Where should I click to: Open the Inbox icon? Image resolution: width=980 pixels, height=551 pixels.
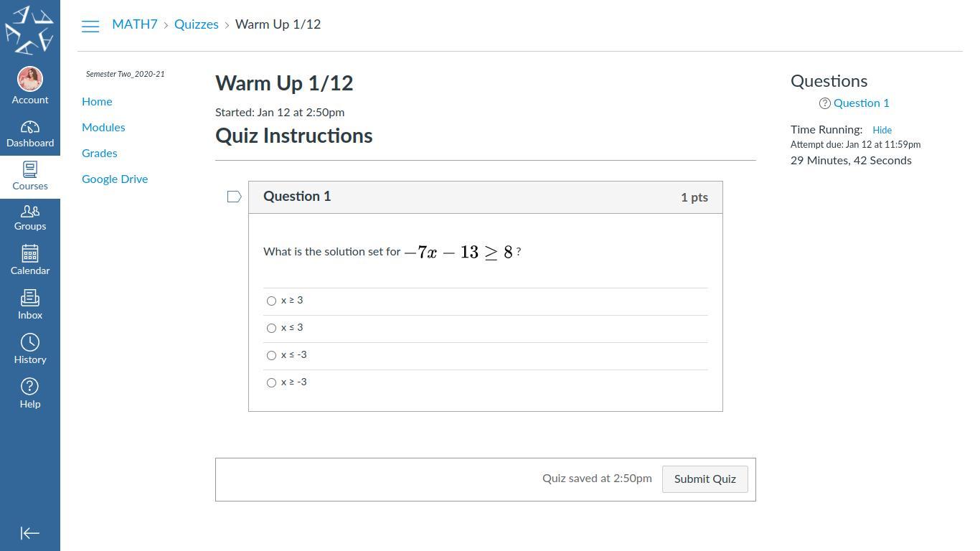point(30,298)
